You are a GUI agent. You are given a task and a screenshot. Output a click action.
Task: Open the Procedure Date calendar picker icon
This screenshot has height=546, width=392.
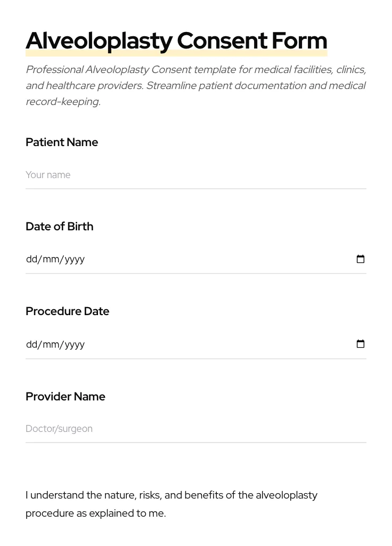361,344
